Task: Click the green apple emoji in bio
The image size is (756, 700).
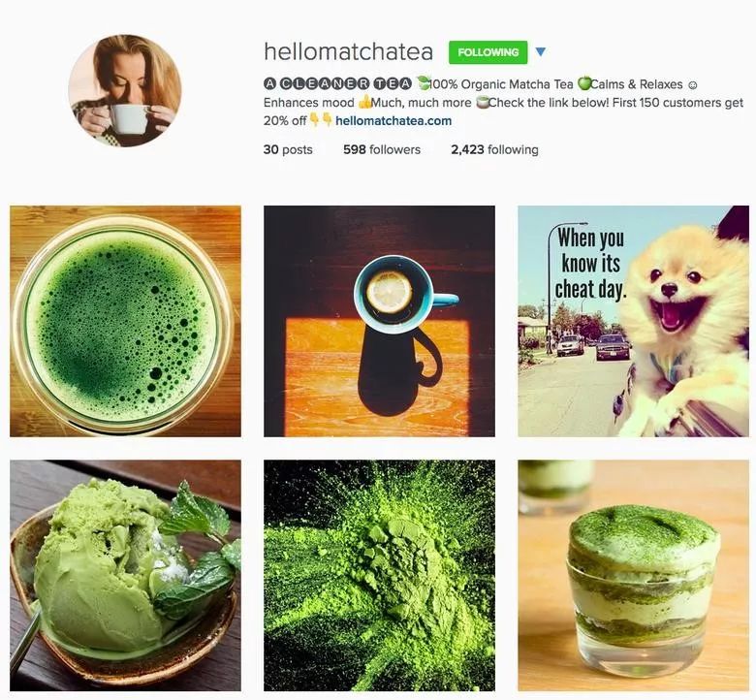Action: pyautogui.click(x=583, y=83)
